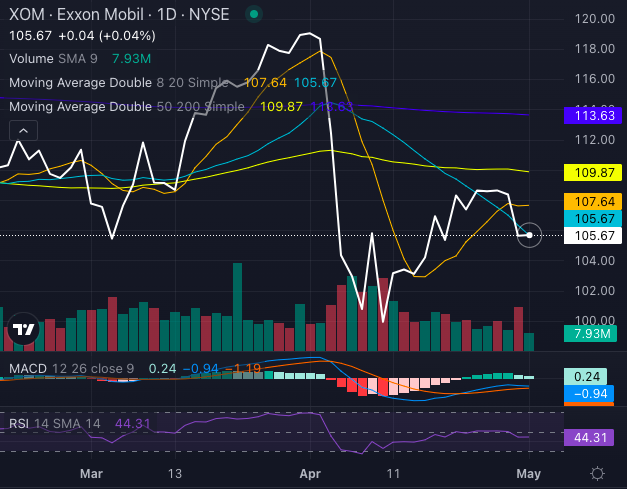The image size is (627, 489).
Task: Click the Mar date label on time axis
Action: click(91, 474)
